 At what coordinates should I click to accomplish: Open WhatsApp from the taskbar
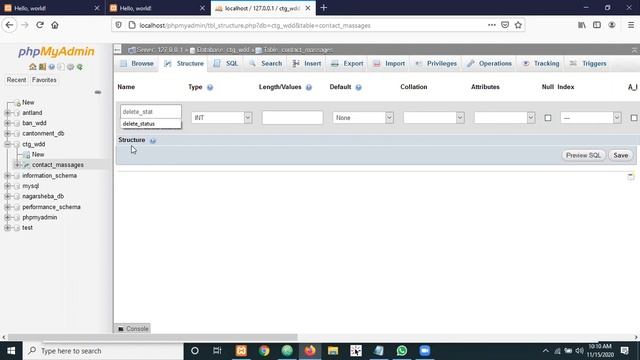pos(402,351)
